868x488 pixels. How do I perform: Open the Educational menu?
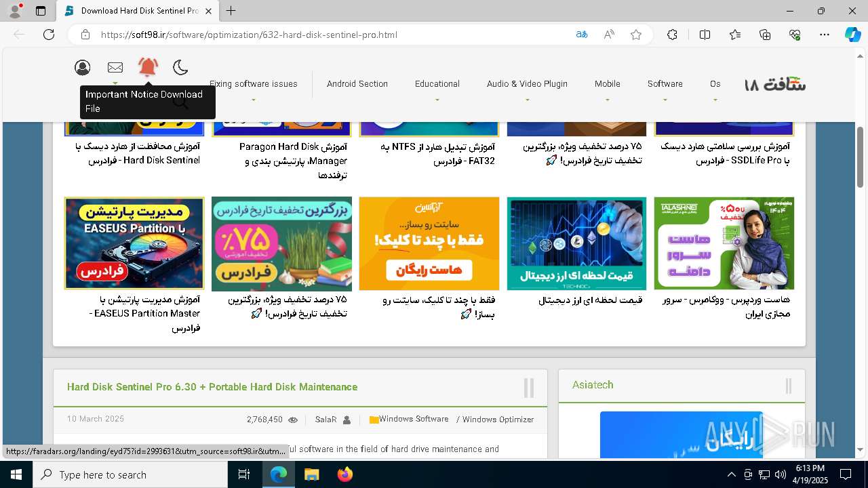pyautogui.click(x=437, y=84)
